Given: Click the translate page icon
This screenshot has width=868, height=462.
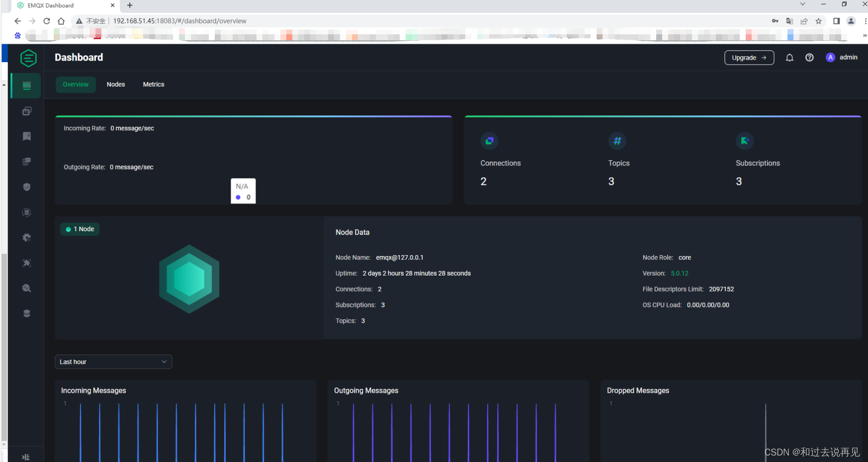Looking at the screenshot, I should pyautogui.click(x=789, y=21).
